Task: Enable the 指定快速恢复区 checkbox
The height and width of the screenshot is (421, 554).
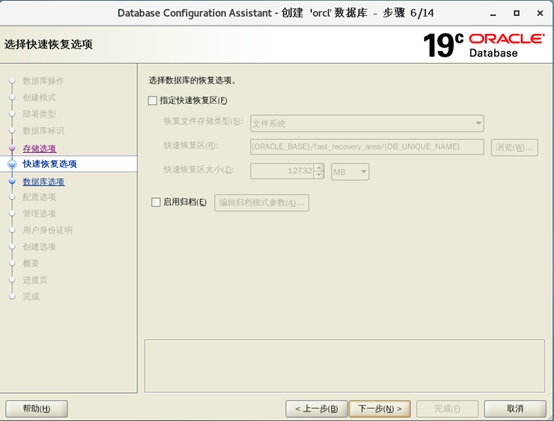Action: coord(152,101)
